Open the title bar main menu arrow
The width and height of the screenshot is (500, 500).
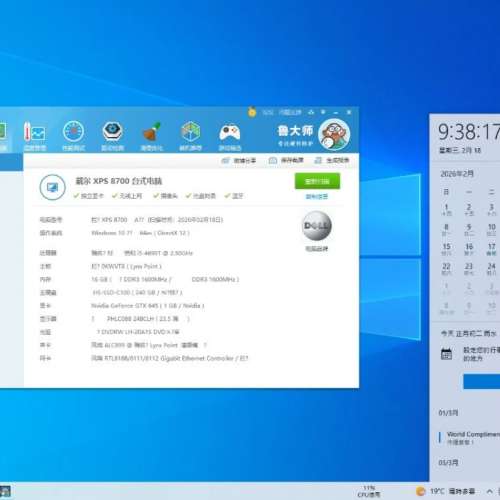[323, 112]
